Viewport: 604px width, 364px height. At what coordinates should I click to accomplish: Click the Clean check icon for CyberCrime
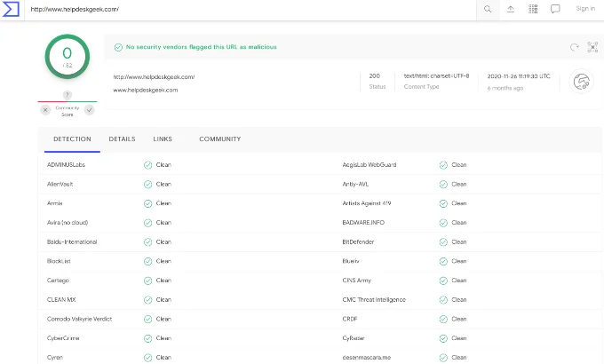[148, 338]
